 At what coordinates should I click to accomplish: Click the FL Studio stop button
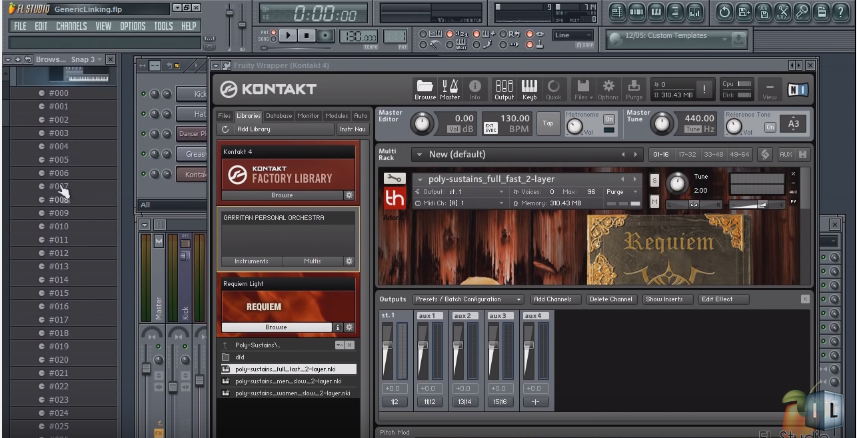pos(307,36)
